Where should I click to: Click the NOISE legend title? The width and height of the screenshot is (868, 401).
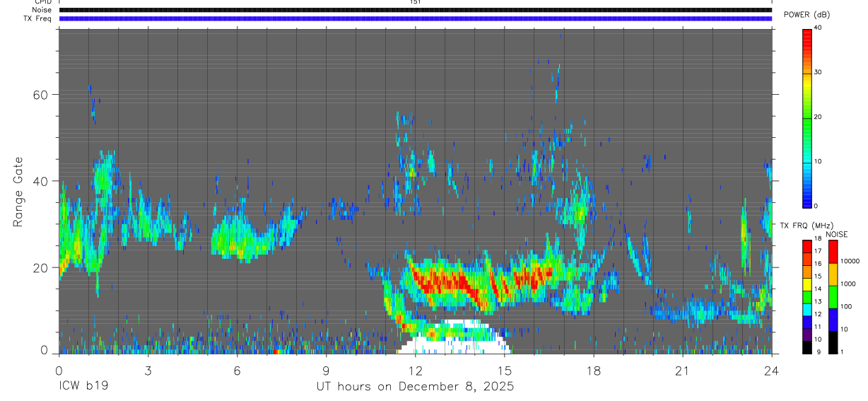pos(838,234)
